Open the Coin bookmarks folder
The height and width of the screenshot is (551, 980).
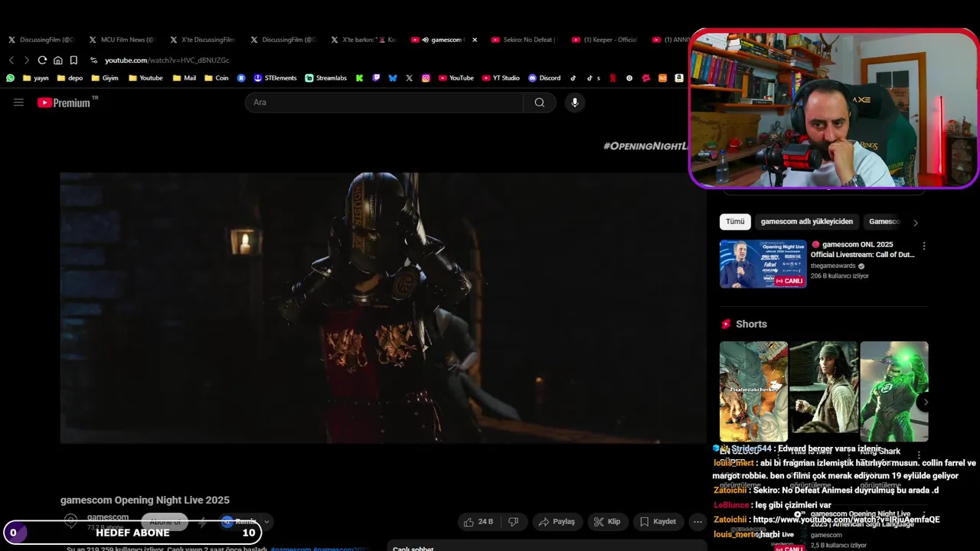pos(217,78)
